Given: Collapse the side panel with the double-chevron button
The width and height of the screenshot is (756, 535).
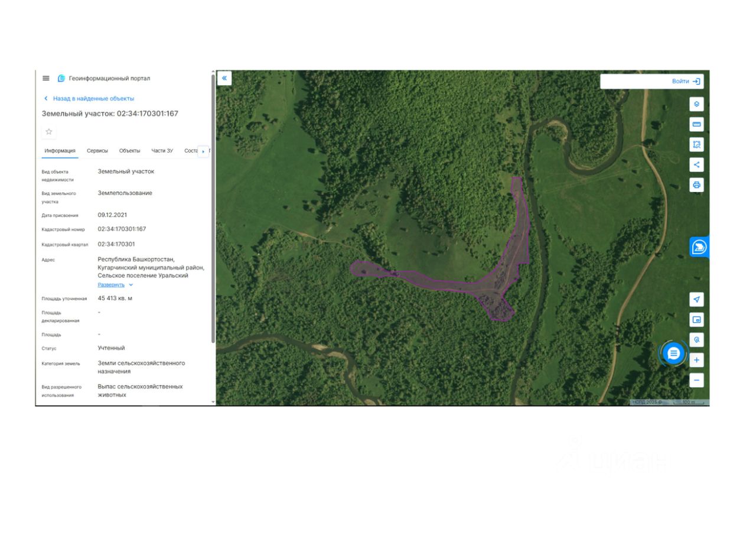Looking at the screenshot, I should pyautogui.click(x=224, y=78).
